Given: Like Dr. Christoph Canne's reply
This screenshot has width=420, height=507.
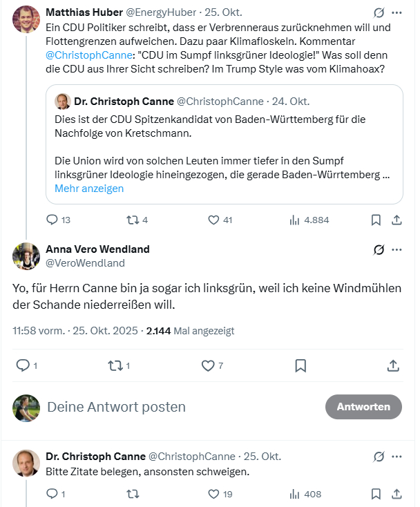Looking at the screenshot, I should [x=214, y=494].
